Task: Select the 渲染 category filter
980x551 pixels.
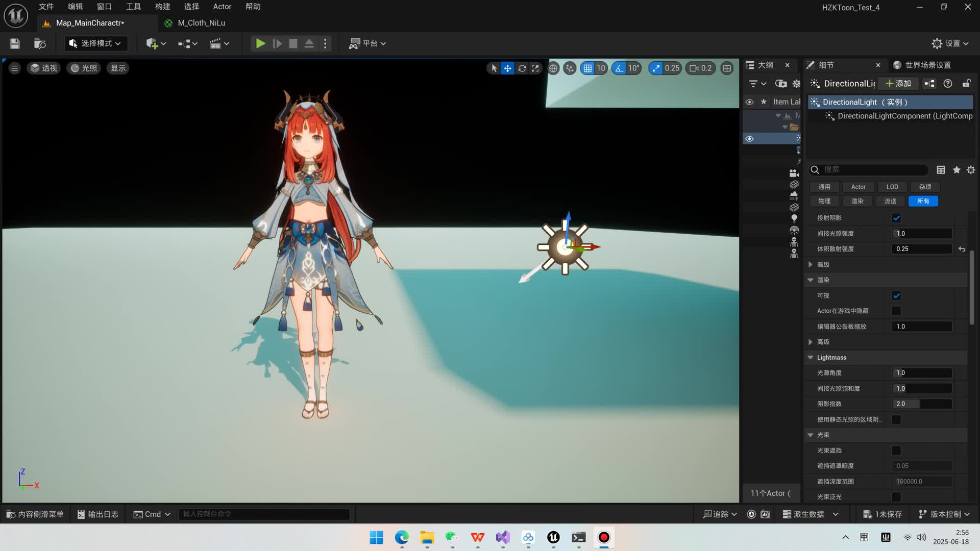Action: 857,202
